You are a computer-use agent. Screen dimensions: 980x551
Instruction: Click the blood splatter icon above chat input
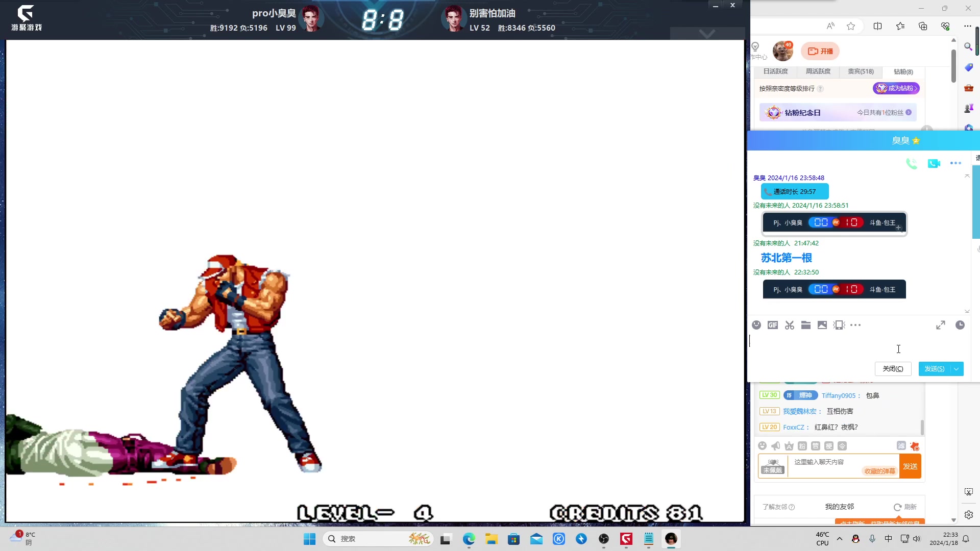(x=914, y=446)
